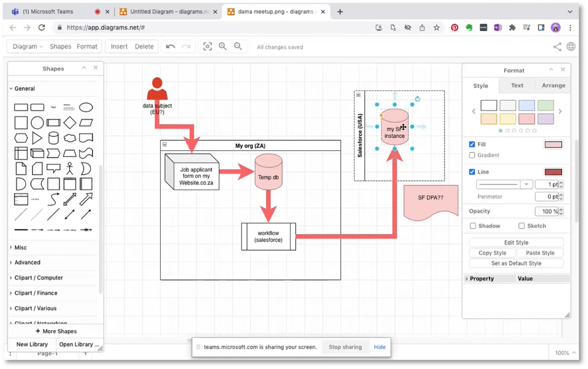Open the Pinterest extension icon
588x369 pixels.
(x=455, y=28)
